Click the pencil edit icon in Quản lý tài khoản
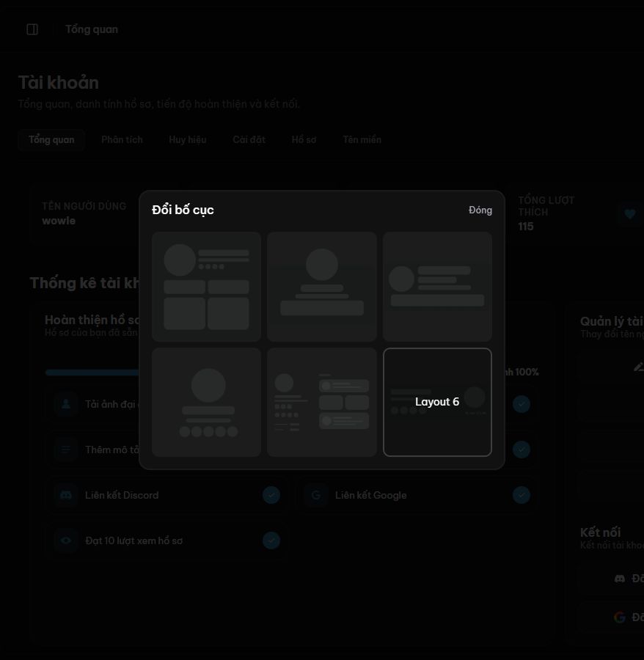This screenshot has width=644, height=660. [639, 367]
